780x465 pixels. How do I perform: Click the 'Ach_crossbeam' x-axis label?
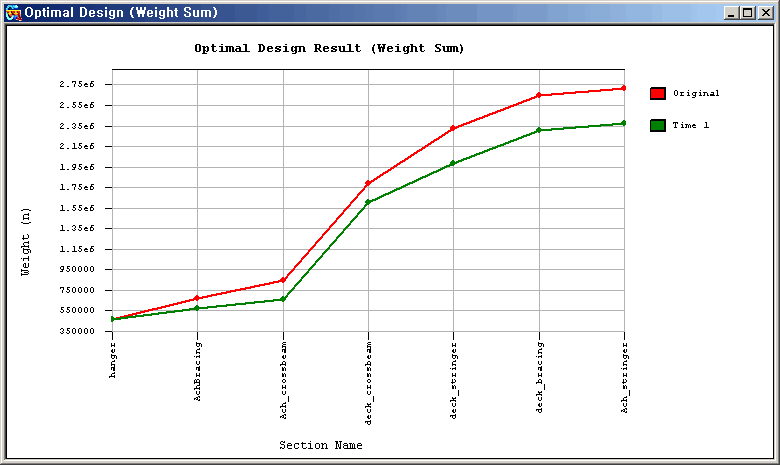tap(283, 380)
